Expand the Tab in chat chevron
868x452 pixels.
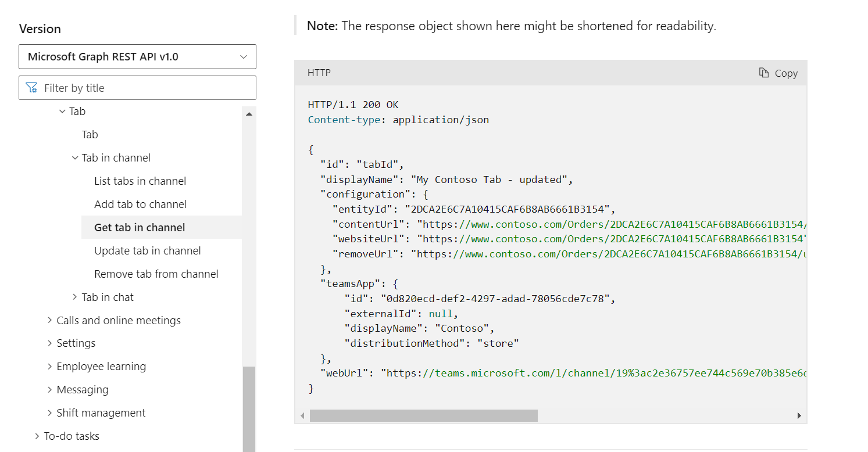75,297
